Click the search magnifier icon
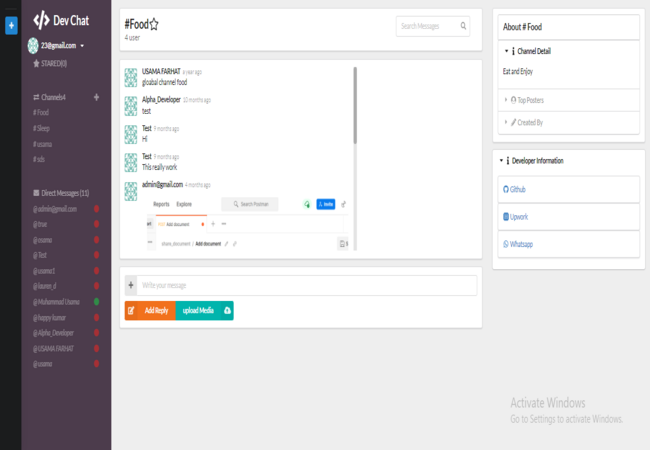Viewport: 650px width, 450px height. pos(463,26)
